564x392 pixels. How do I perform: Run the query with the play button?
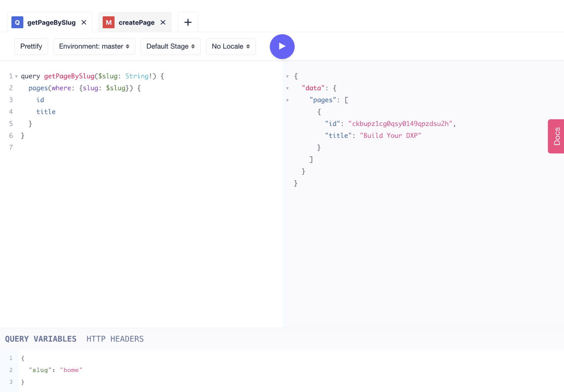click(282, 46)
